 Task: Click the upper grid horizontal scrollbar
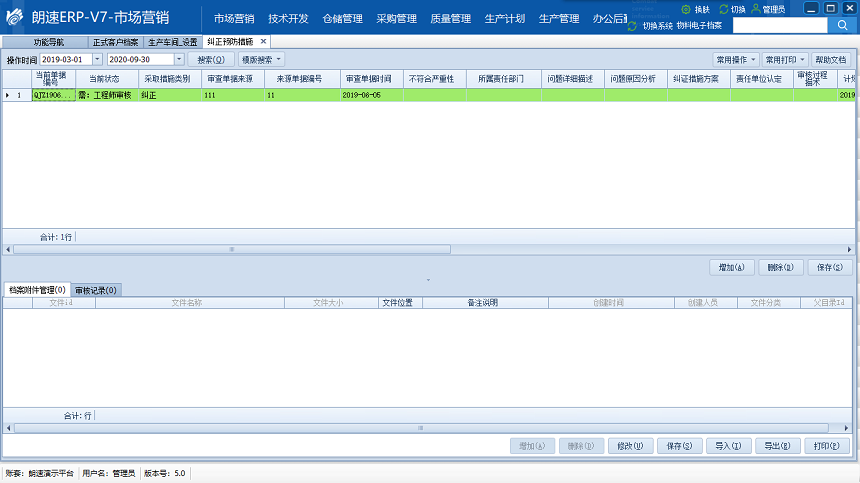tap(230, 249)
